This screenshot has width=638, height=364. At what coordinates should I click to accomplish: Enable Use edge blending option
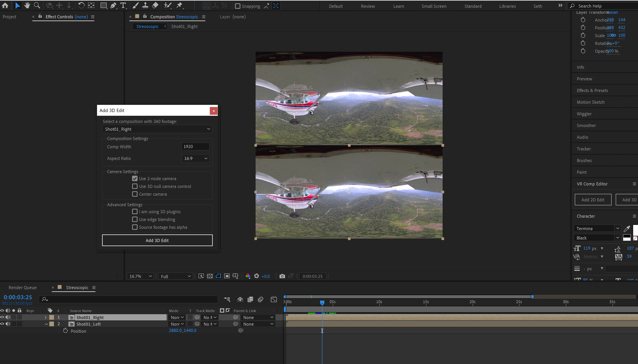(x=135, y=219)
